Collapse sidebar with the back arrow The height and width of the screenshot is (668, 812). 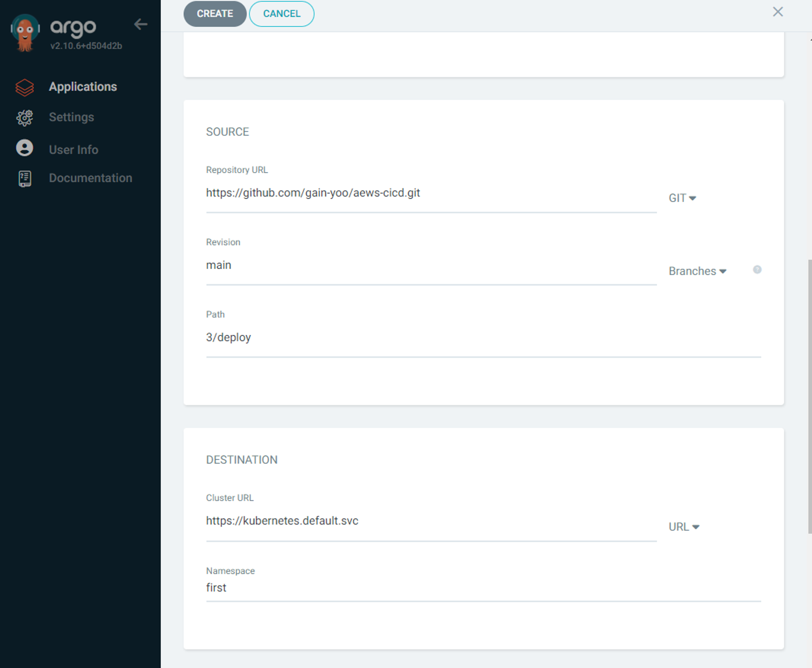141,24
